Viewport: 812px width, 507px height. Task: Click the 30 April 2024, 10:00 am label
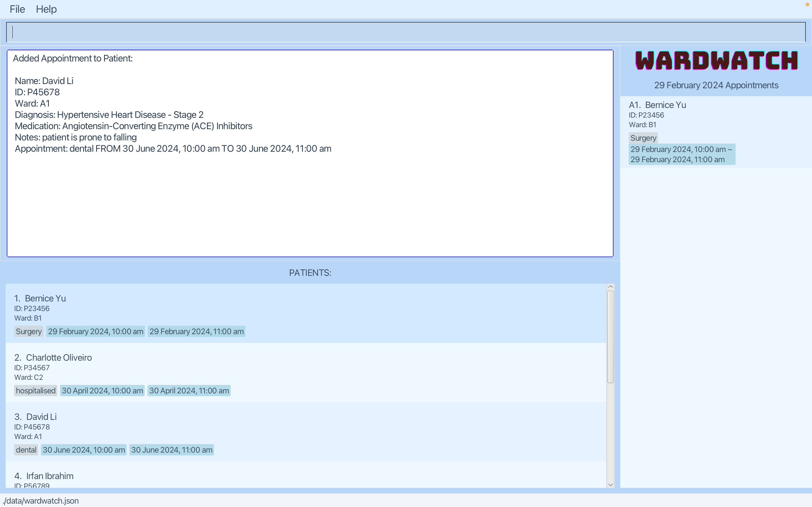point(102,390)
